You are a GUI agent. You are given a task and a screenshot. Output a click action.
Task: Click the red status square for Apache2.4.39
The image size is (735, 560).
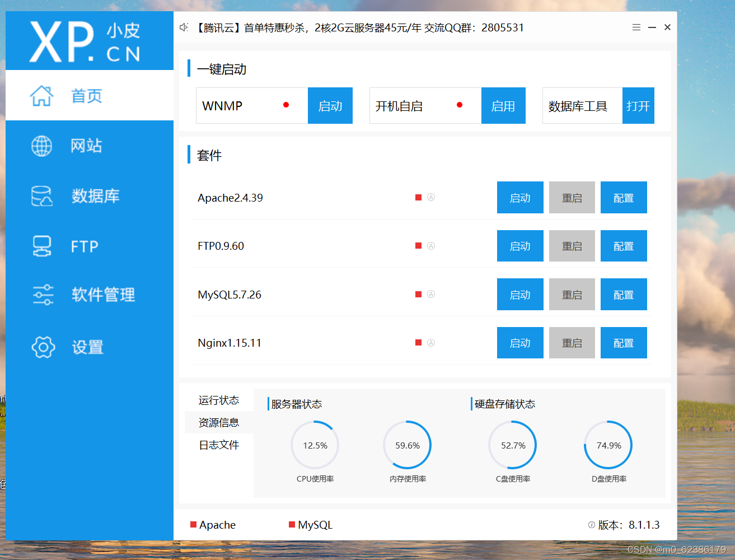[418, 197]
